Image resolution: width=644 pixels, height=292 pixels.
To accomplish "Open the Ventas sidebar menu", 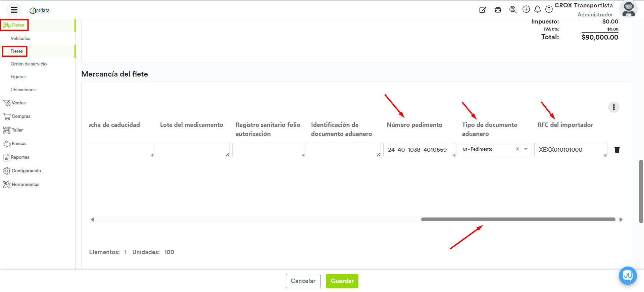I will point(18,103).
